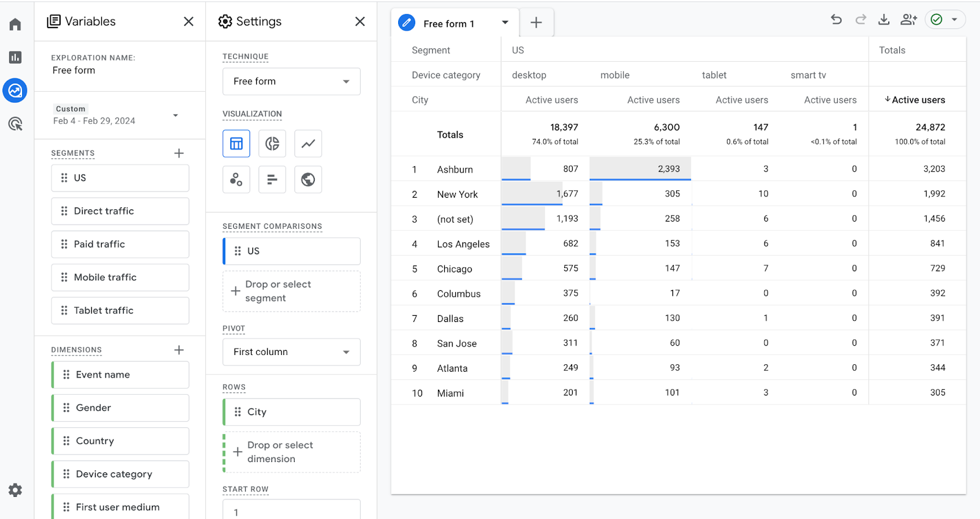This screenshot has width=980, height=519.
Task: Click the Start Row input field
Action: (x=291, y=511)
